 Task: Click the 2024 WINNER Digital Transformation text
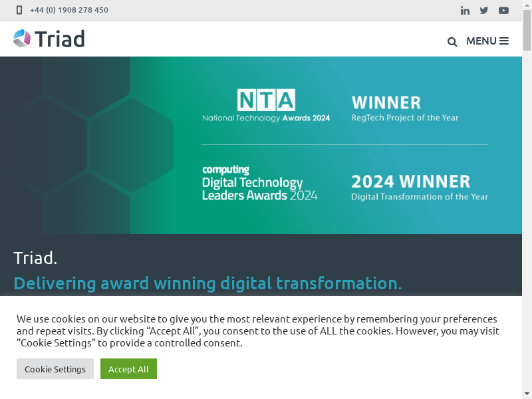click(x=419, y=187)
